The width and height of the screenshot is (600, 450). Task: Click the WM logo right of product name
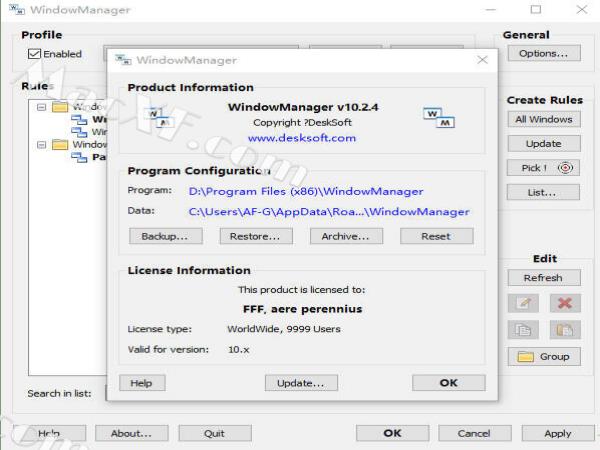439,118
